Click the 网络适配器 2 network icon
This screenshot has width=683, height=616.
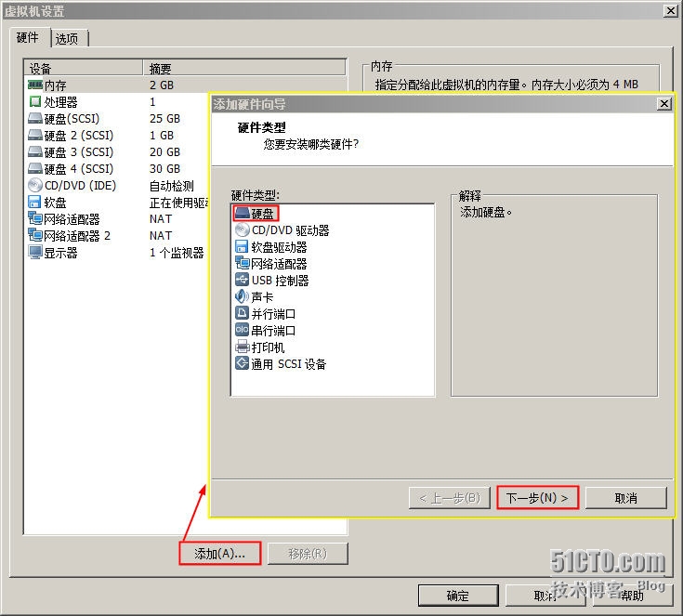coord(35,235)
